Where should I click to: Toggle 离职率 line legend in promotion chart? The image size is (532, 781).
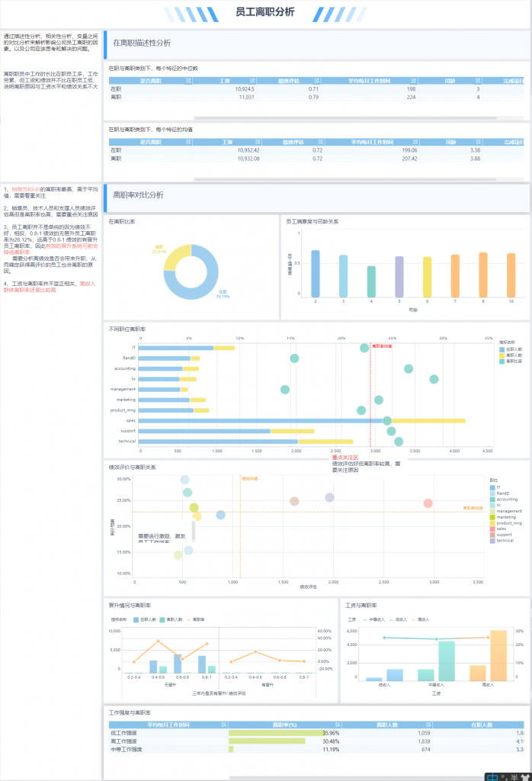pos(195,619)
